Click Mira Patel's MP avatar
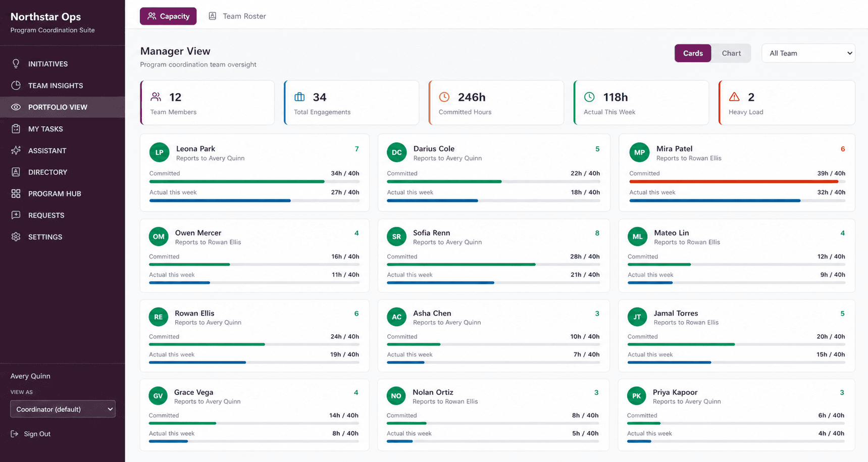 [x=639, y=152]
